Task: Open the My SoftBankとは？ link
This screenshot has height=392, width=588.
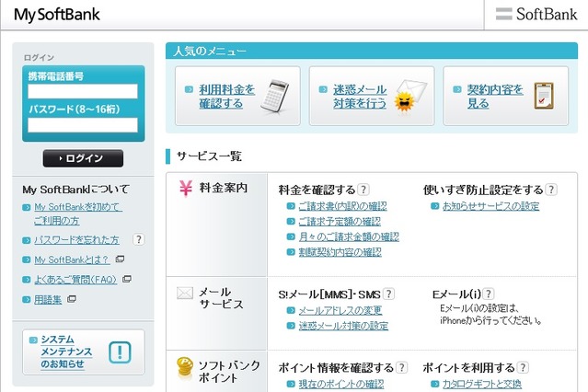Action: click(71, 259)
